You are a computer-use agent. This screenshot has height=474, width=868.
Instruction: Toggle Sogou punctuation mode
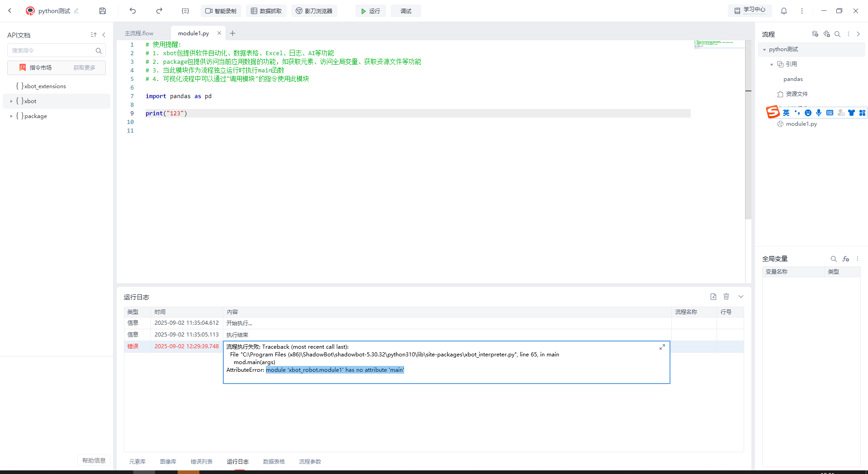tap(797, 113)
